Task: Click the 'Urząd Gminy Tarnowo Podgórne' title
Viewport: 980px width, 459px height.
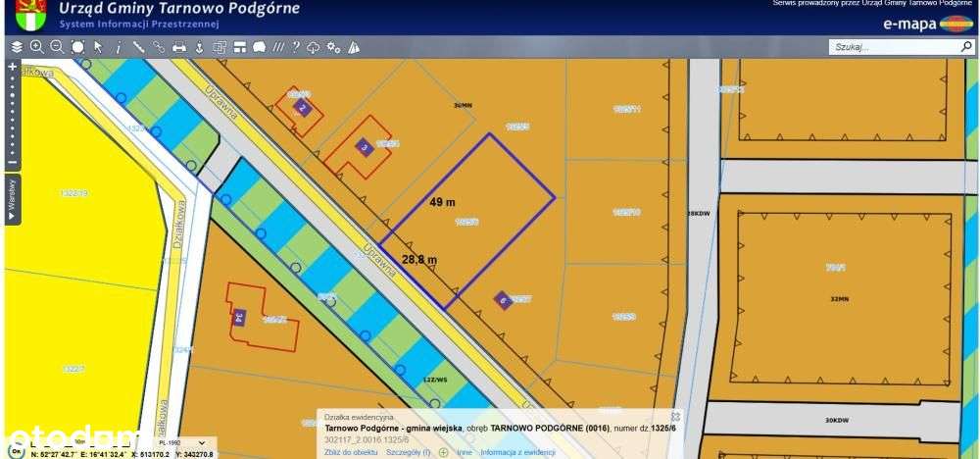Action: tap(179, 9)
